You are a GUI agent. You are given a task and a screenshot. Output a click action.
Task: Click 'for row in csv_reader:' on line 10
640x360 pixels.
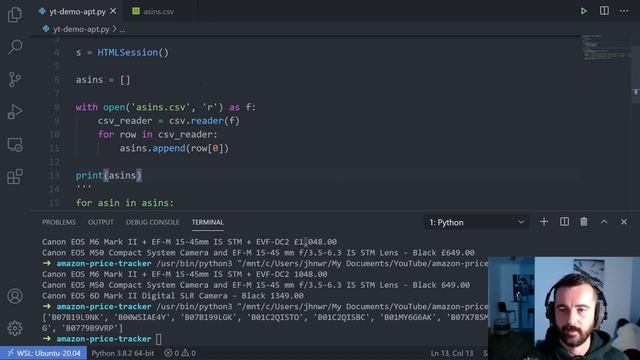158,135
